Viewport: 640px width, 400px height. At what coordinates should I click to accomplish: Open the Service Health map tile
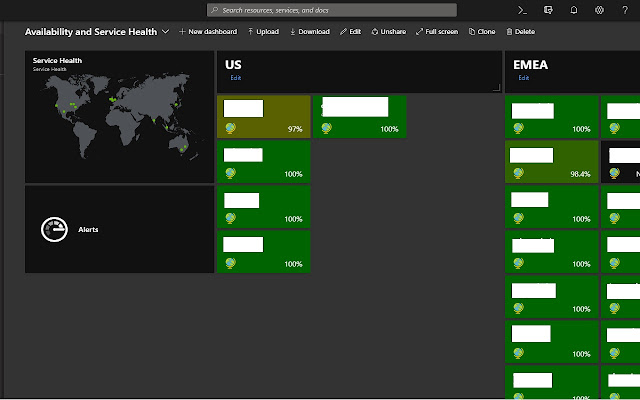120,117
